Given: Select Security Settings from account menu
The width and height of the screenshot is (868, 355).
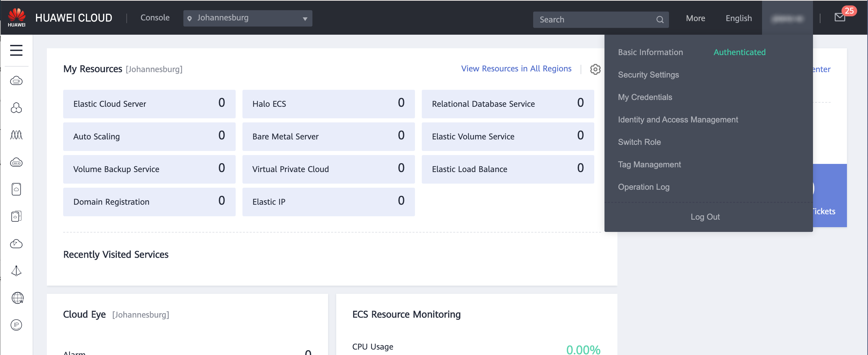Looking at the screenshot, I should pyautogui.click(x=648, y=75).
